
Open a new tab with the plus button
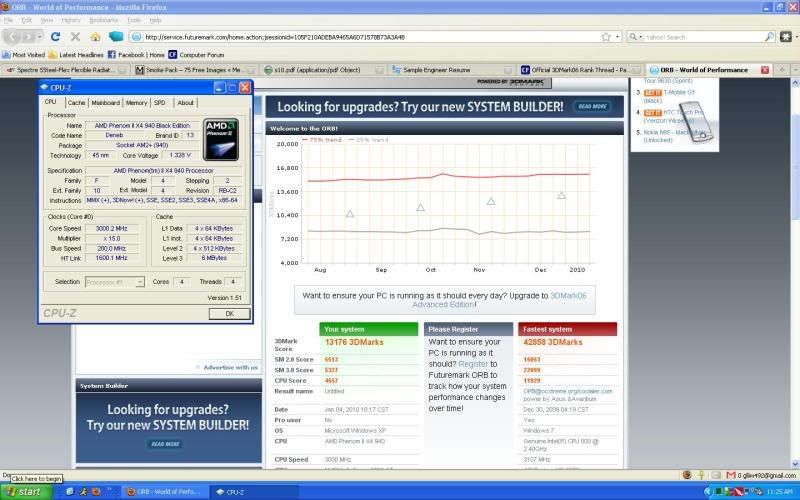(782, 70)
